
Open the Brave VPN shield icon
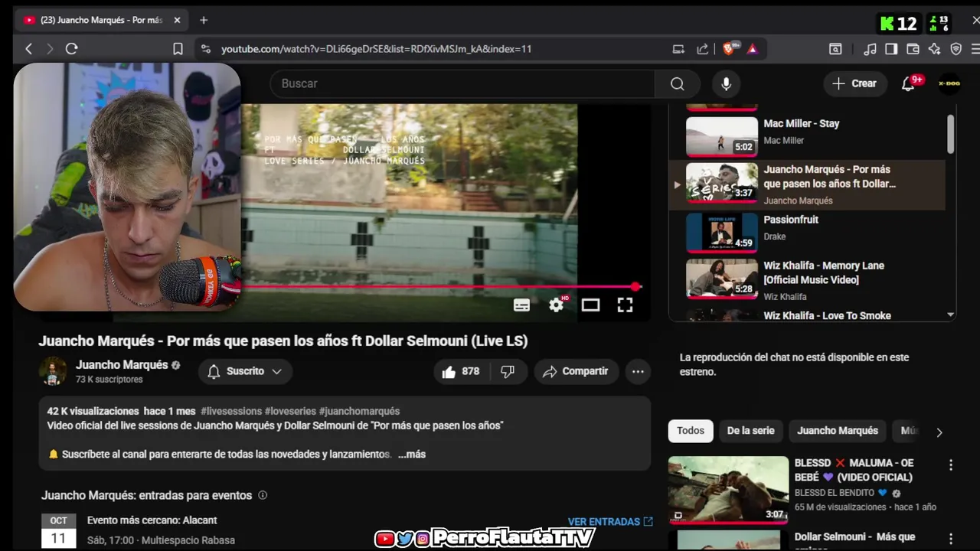coord(955,49)
